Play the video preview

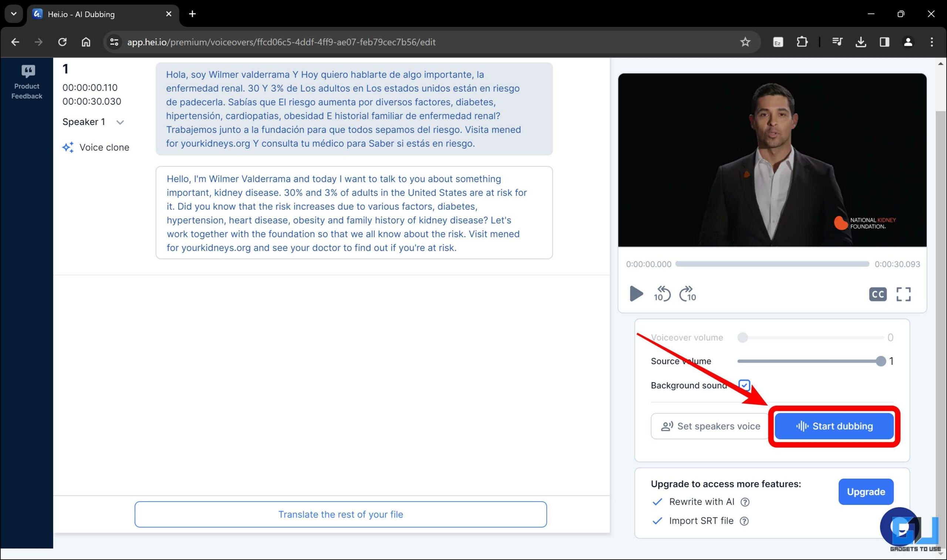coord(636,293)
